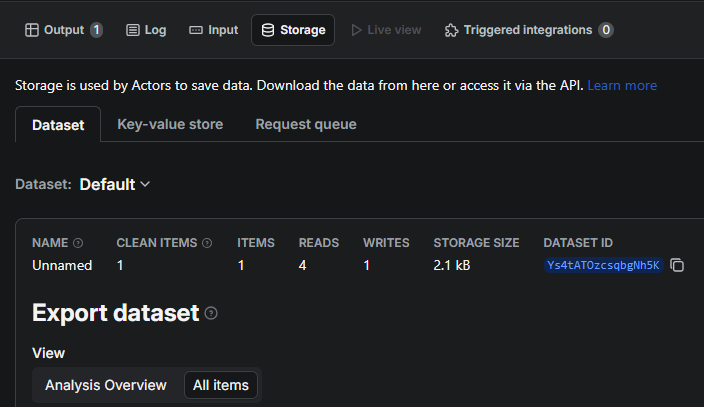This screenshot has height=407, width=704.
Task: Switch to Analysis Overview view
Action: [106, 385]
